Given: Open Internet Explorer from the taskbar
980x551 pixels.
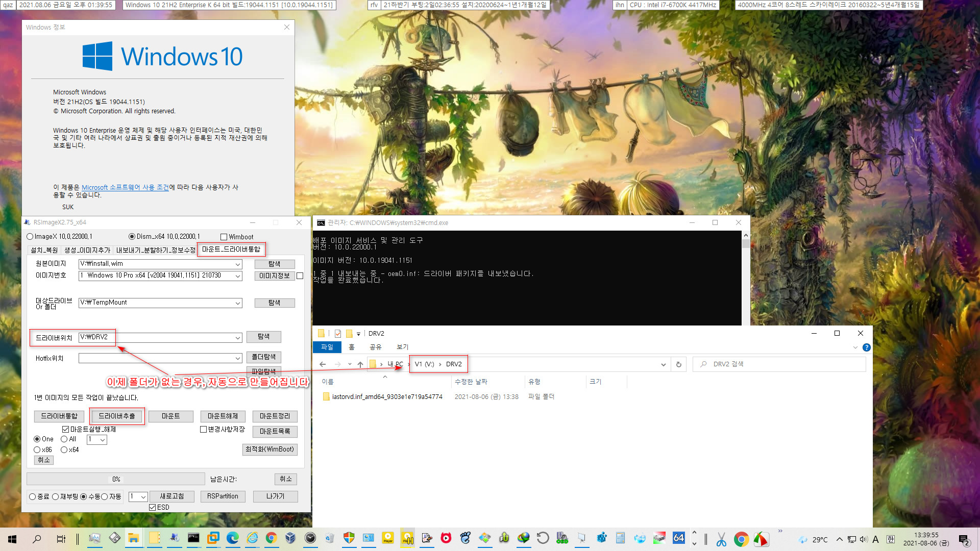Looking at the screenshot, I should coord(253,538).
